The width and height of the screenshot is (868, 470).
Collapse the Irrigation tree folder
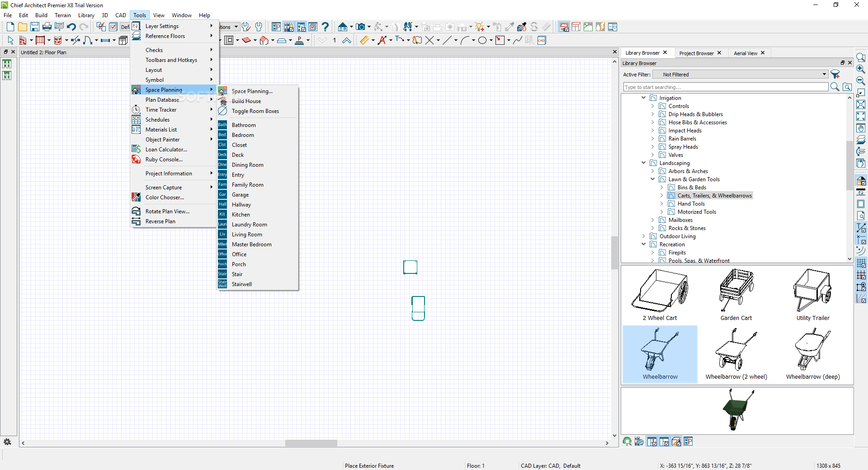click(643, 98)
